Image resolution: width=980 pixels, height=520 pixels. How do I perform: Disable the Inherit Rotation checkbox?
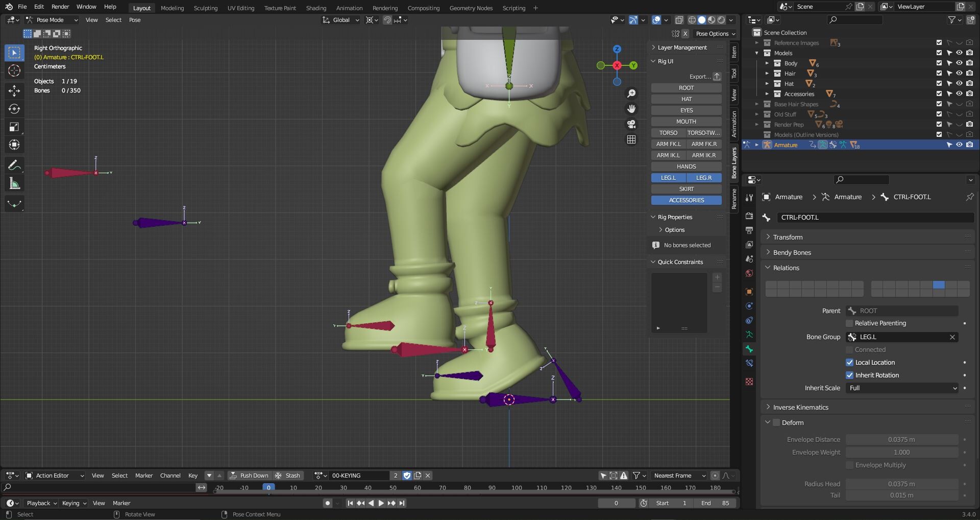[850, 375]
